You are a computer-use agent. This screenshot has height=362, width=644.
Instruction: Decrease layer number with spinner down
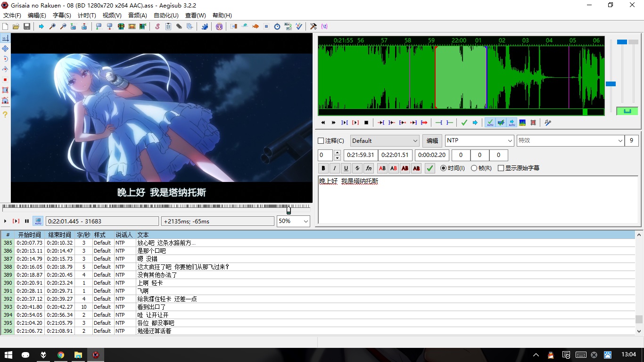[x=337, y=158]
